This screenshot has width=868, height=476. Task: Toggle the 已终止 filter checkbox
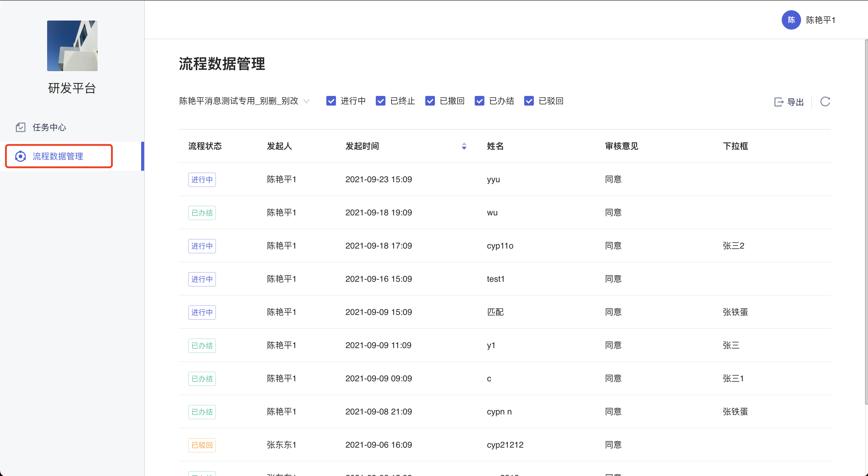380,101
